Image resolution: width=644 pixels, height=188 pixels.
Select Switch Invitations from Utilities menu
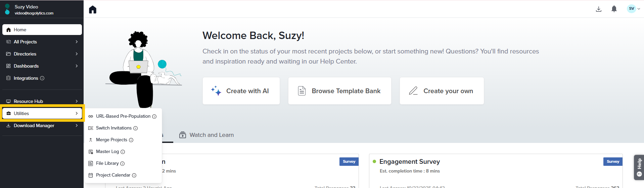coord(113,128)
